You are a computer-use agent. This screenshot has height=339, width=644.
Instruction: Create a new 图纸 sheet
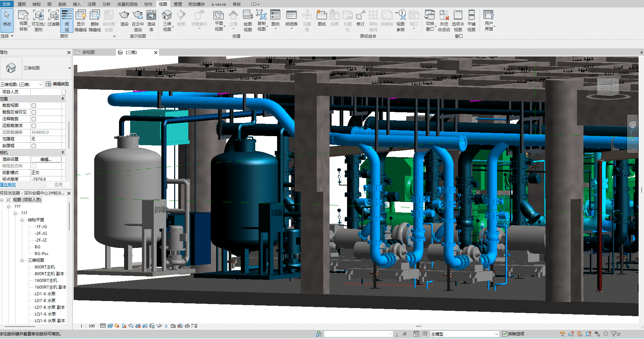click(x=322, y=18)
